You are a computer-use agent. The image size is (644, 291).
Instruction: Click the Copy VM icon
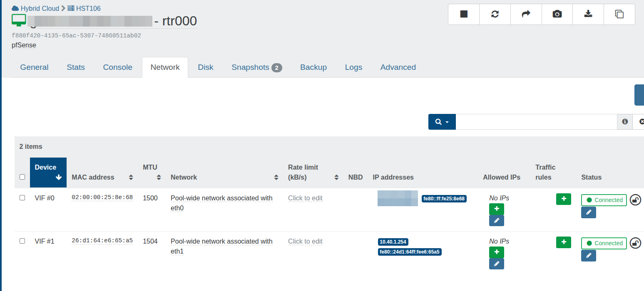619,14
